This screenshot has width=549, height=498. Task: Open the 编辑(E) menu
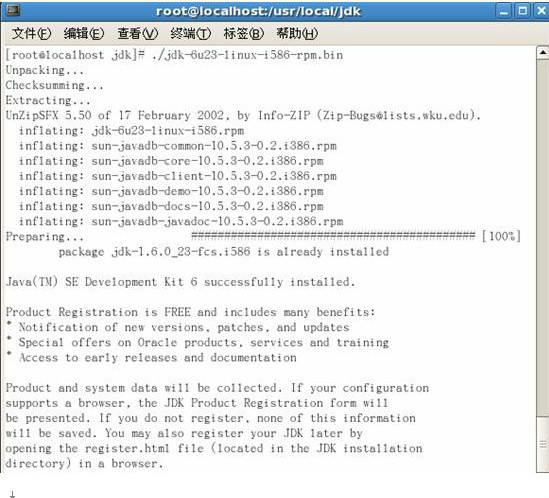pos(84,34)
